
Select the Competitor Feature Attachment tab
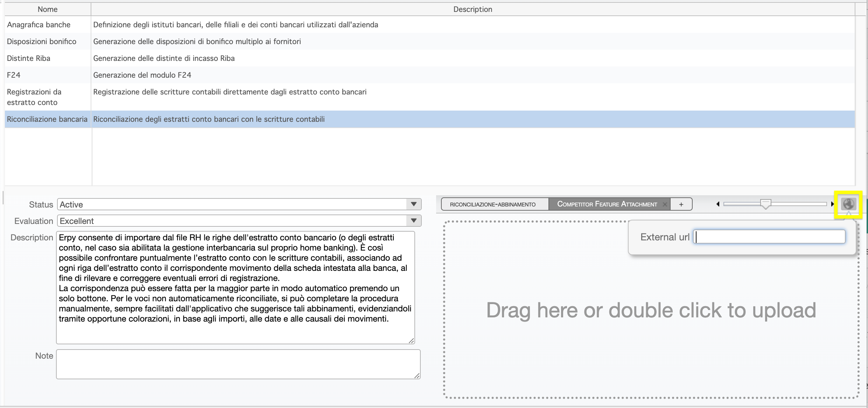[607, 204]
